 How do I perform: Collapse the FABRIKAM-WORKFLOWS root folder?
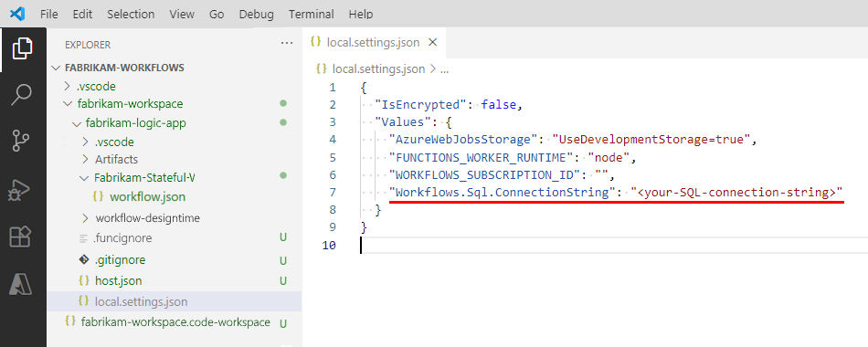[55, 68]
